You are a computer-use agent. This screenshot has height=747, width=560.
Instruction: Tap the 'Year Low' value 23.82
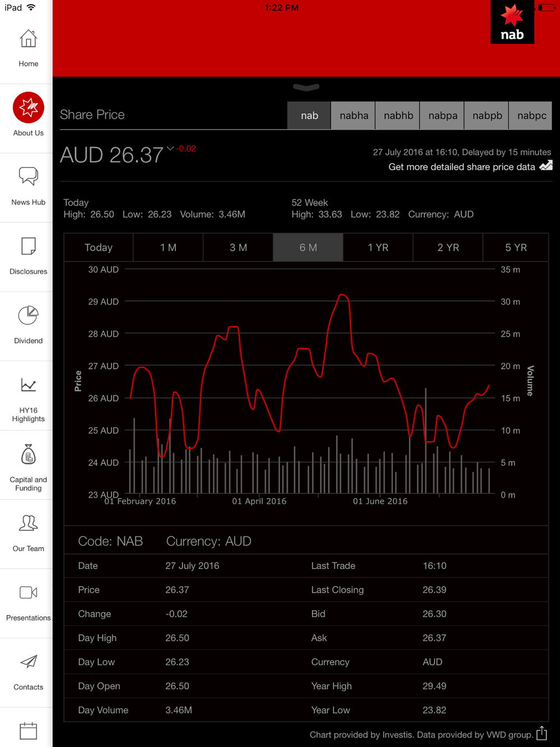pos(435,711)
